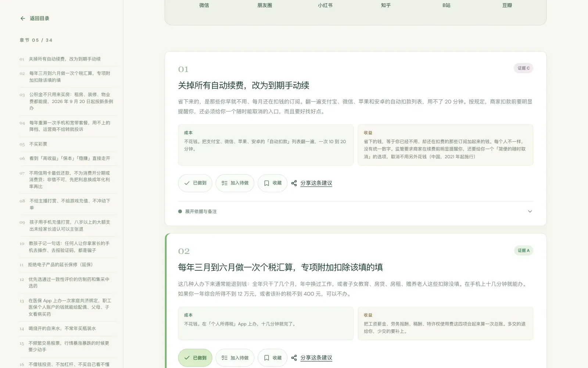
Task: Go to sidebar item 10 教孩子记一句话
Action: point(68,247)
